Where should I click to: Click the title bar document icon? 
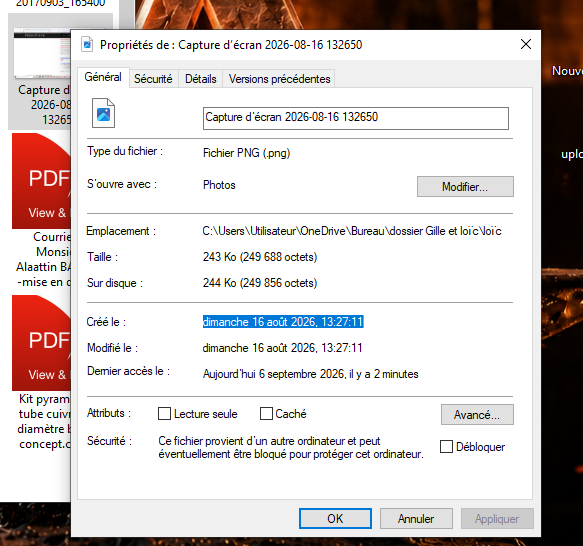(87, 44)
